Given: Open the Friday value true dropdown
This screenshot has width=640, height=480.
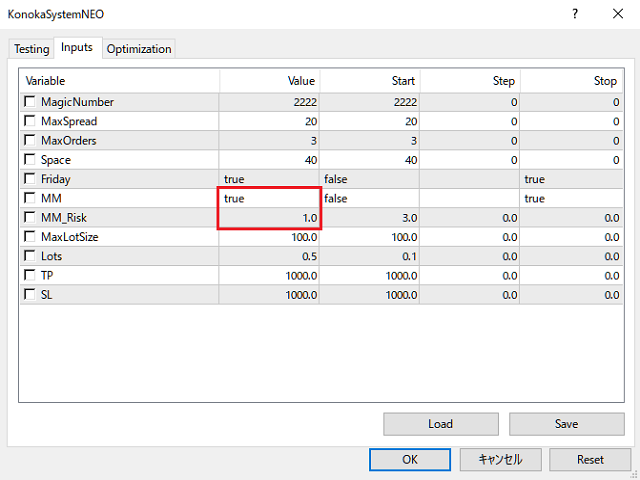Looking at the screenshot, I should point(269,179).
